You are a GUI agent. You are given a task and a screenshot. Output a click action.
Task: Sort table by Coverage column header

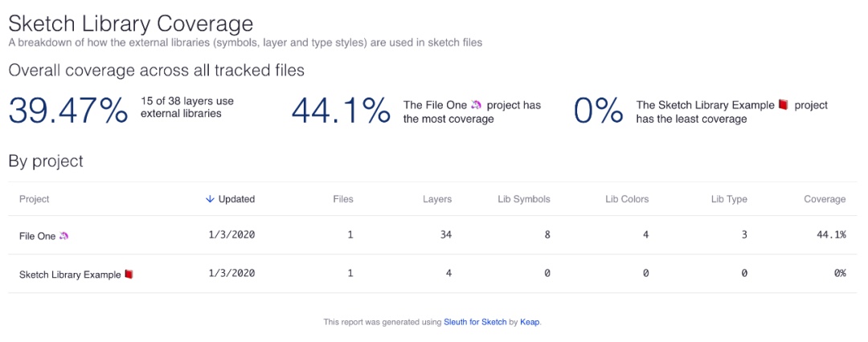pos(825,199)
